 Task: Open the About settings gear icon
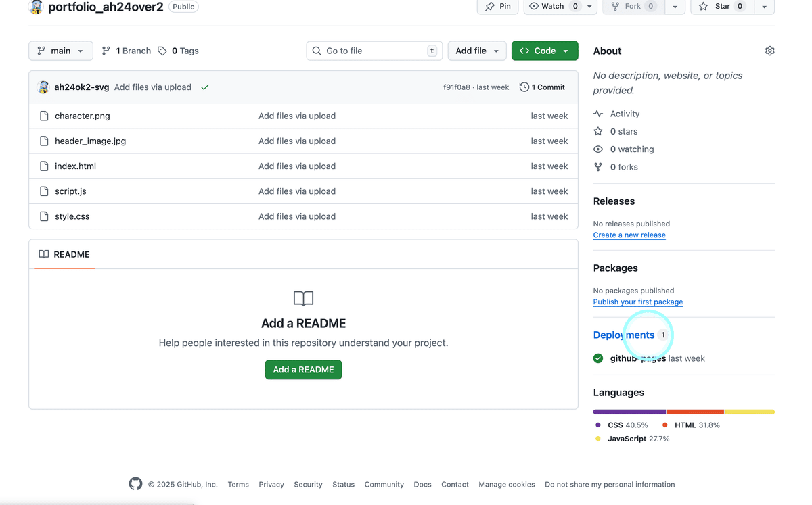coord(769,51)
